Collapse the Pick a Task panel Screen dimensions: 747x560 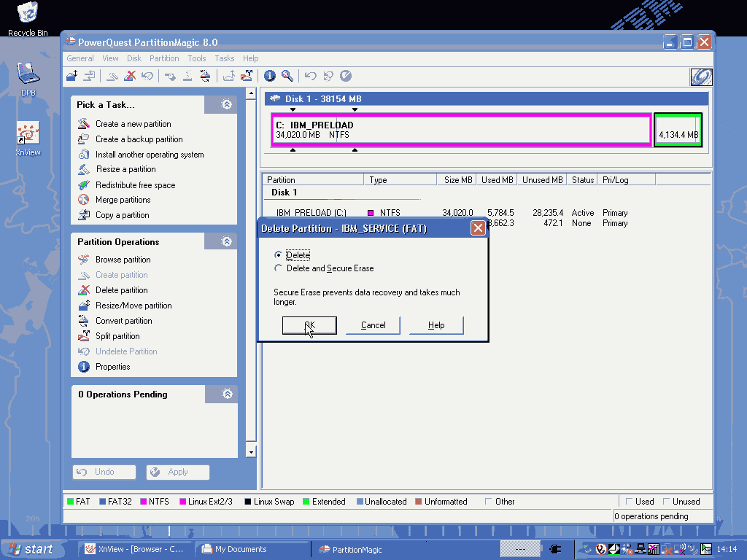click(x=227, y=105)
